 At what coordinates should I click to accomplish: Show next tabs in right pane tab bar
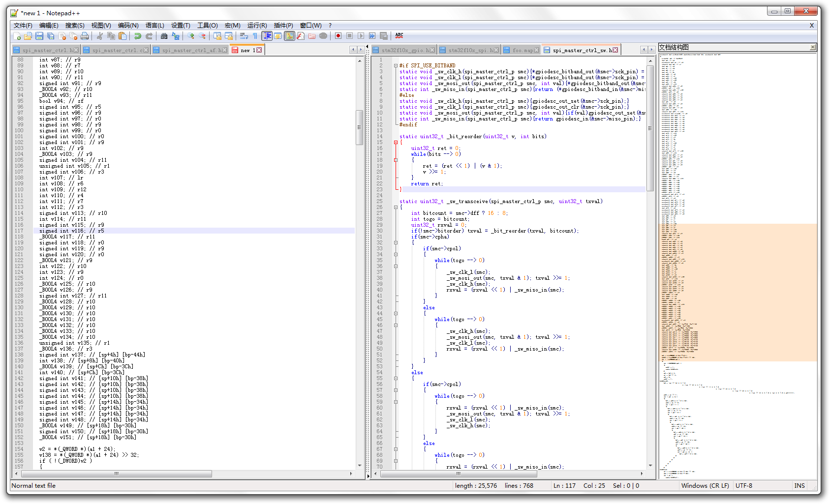coord(651,50)
